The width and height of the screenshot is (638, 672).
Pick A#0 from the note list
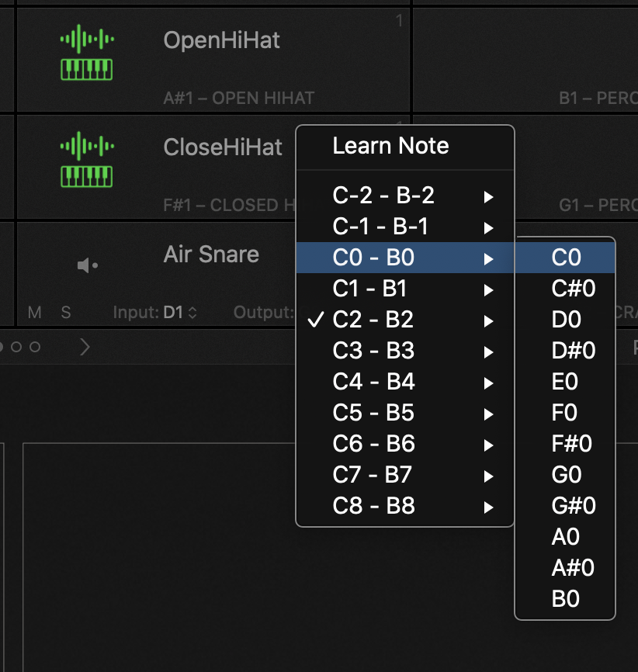click(573, 568)
